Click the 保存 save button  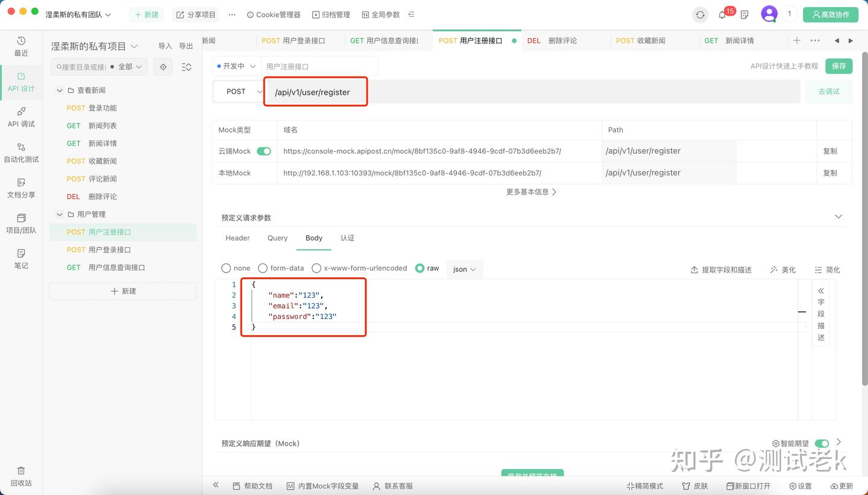[x=839, y=66]
